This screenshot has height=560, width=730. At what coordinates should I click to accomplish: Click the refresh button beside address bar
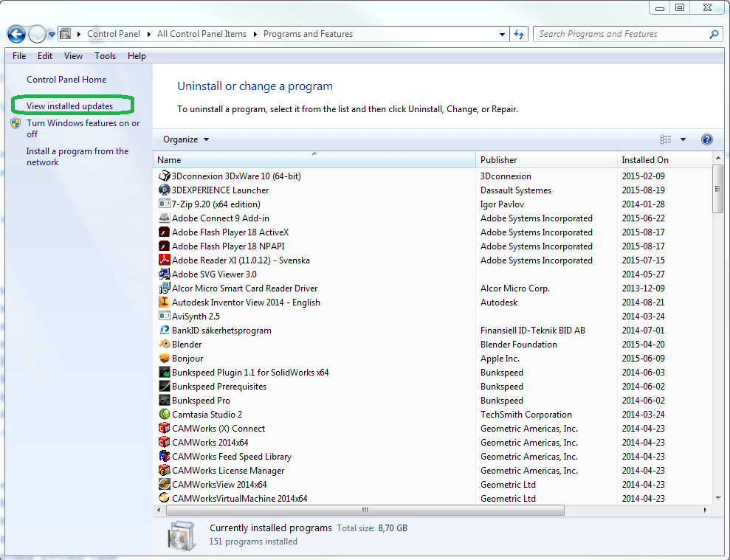point(519,34)
